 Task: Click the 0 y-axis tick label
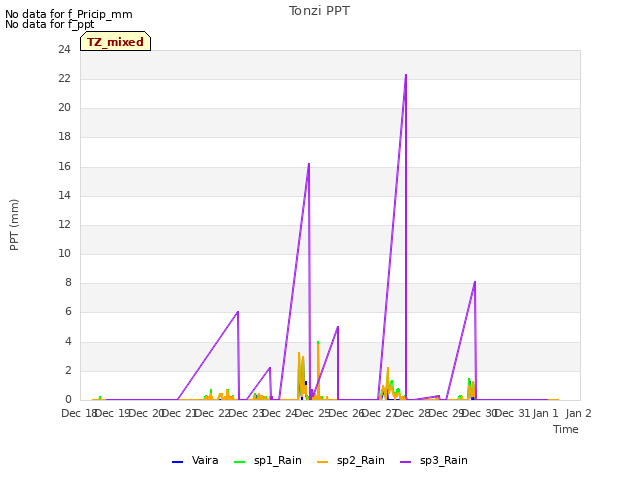68,399
